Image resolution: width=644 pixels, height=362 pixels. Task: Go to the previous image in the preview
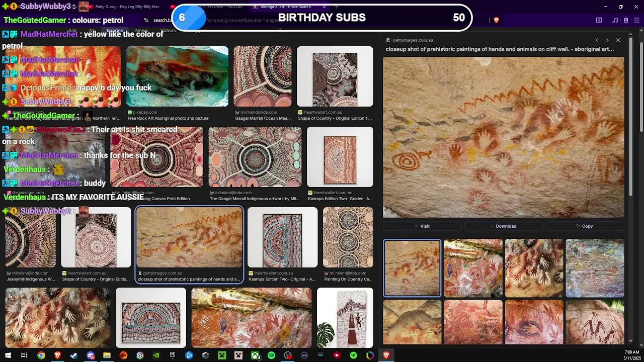click(597, 40)
